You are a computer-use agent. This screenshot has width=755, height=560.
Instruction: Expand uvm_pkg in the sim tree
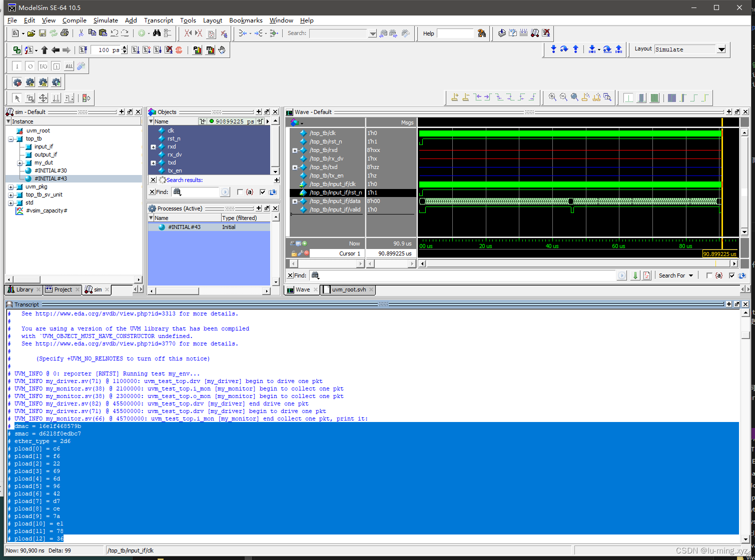tap(11, 187)
